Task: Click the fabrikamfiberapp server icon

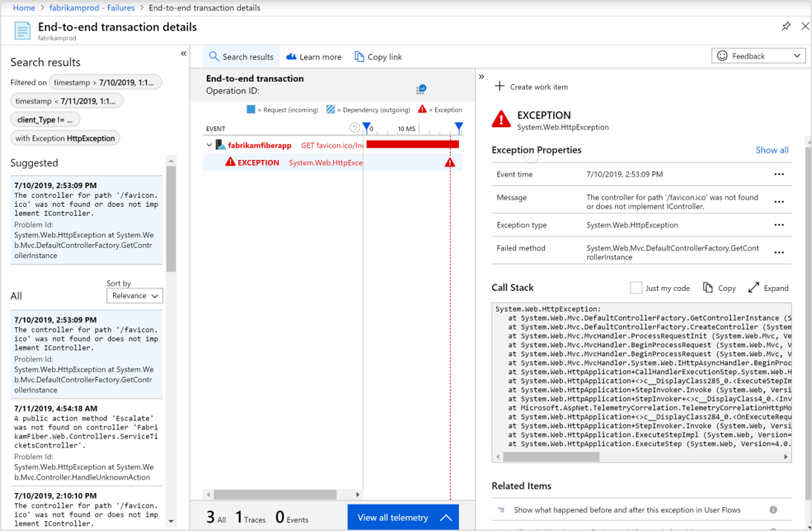Action: click(x=220, y=144)
